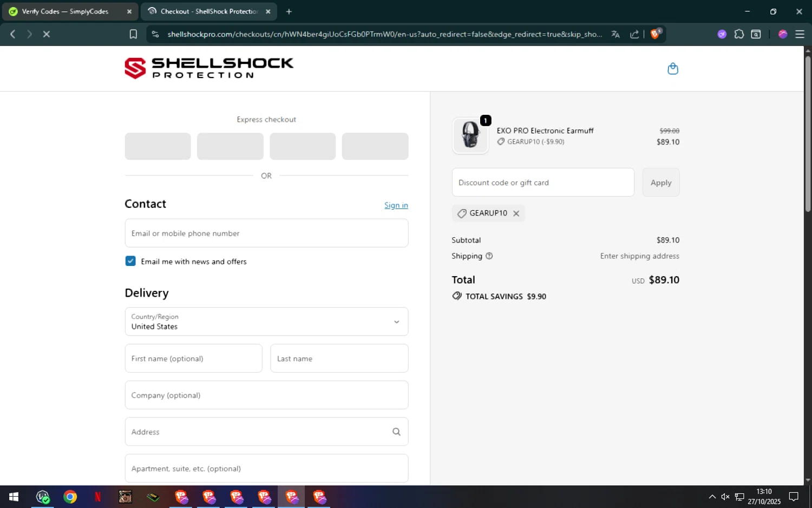This screenshot has height=508, width=812.
Task: Go back to the previous page
Action: pyautogui.click(x=13, y=34)
